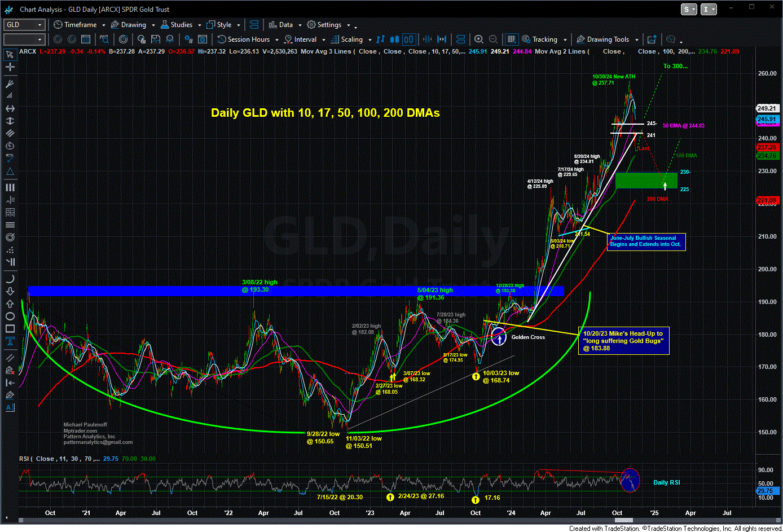Click the 'Daily RSI' label text
The image size is (783, 532).
(x=666, y=482)
